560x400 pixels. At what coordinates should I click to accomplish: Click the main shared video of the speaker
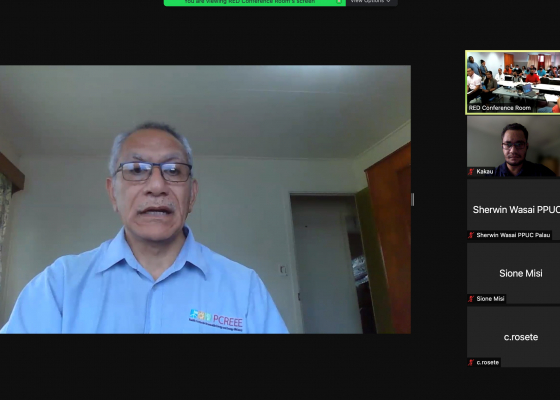click(205, 199)
